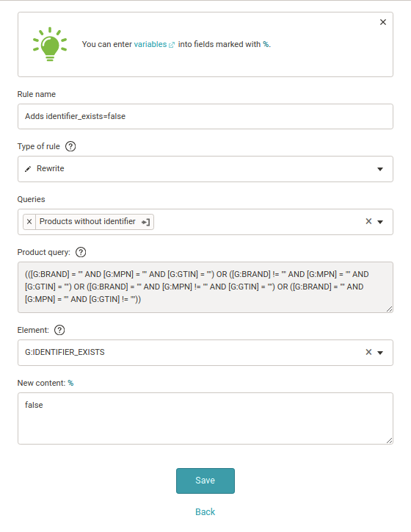Show help for Type of rule
The height and width of the screenshot is (532, 411).
tap(70, 146)
